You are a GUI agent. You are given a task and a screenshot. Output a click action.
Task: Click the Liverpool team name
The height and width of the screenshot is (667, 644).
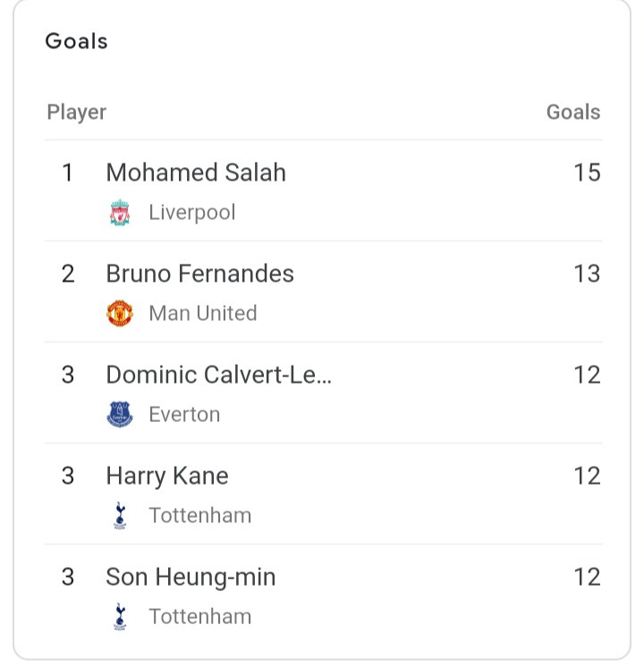pos(192,213)
